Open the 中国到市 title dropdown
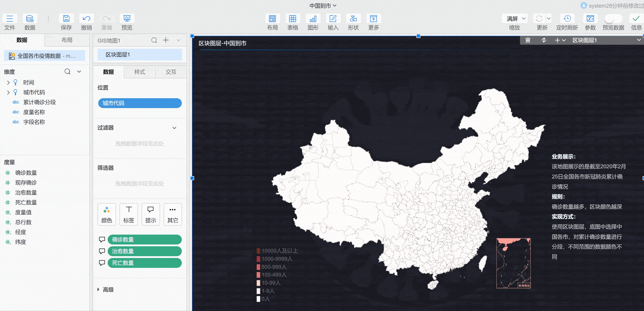The height and width of the screenshot is (311, 644). pos(323,5)
